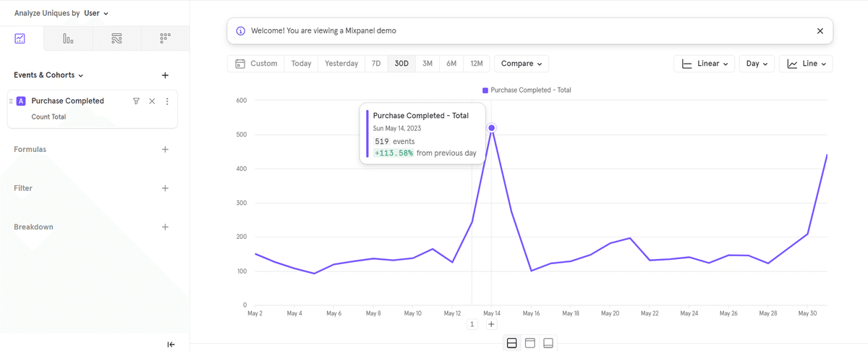The width and height of the screenshot is (868, 351).
Task: Select the Insights line chart report icon
Action: 20,38
